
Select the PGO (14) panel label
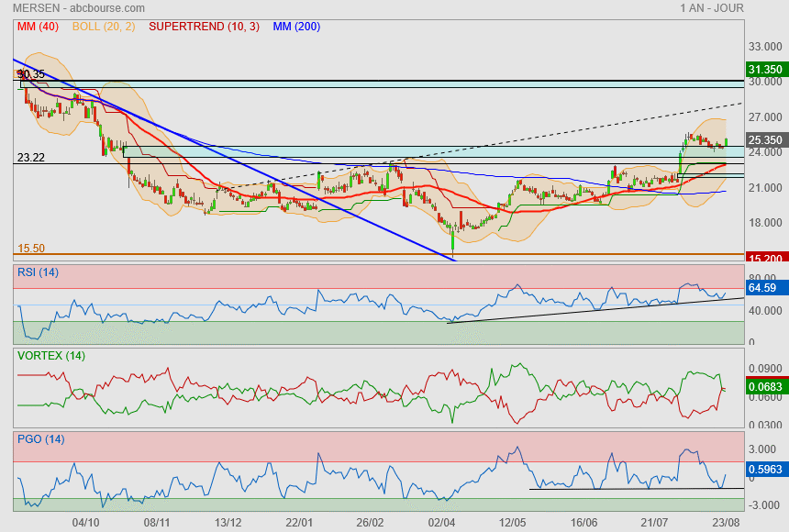click(x=41, y=439)
